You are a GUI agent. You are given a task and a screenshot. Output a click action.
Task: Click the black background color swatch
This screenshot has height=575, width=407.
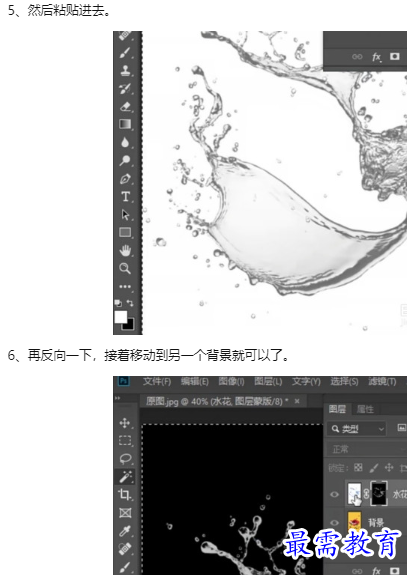(x=130, y=325)
